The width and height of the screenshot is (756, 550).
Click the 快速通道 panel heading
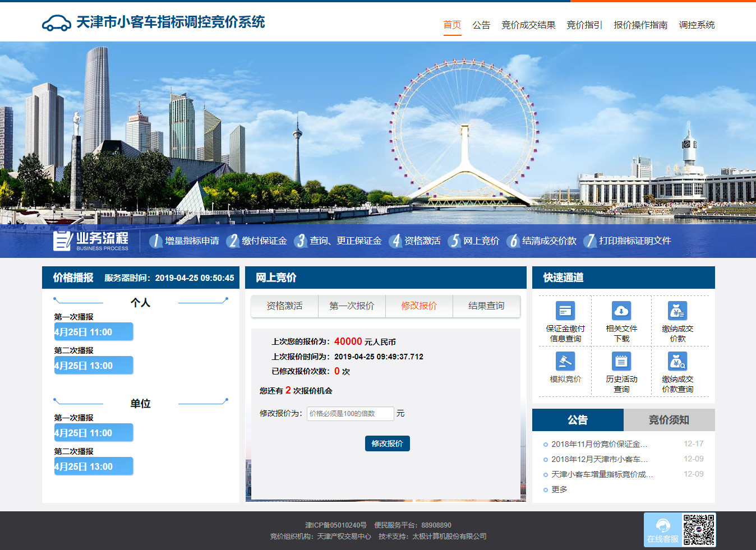tap(563, 278)
